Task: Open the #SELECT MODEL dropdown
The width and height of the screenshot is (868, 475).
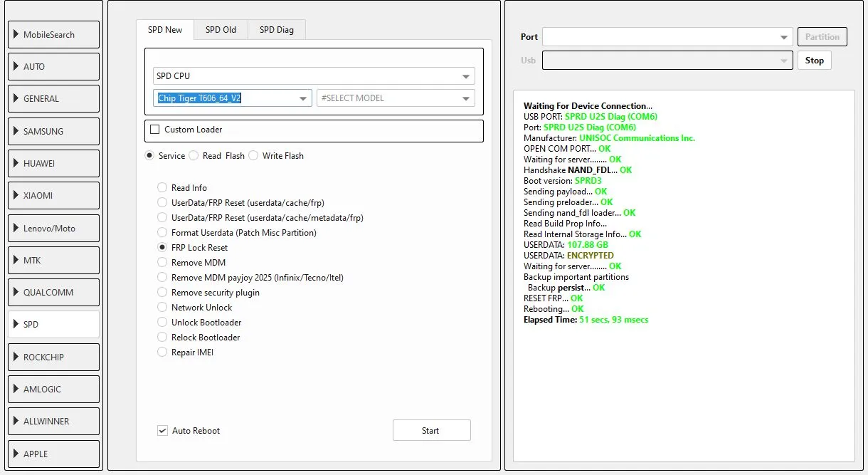Action: pos(396,98)
